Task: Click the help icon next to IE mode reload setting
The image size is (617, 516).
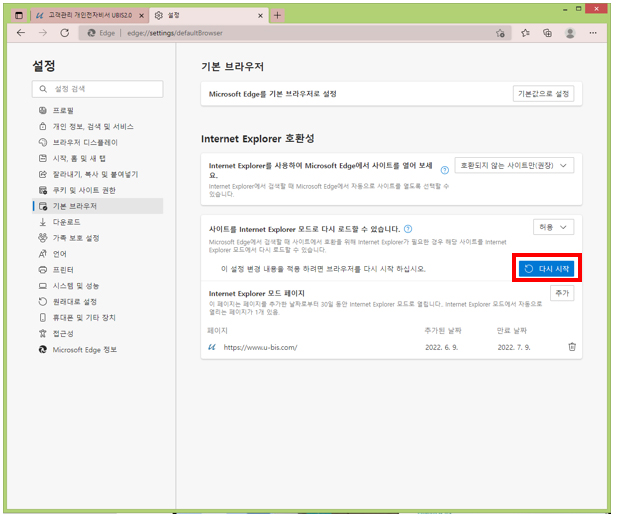Action: click(408, 229)
